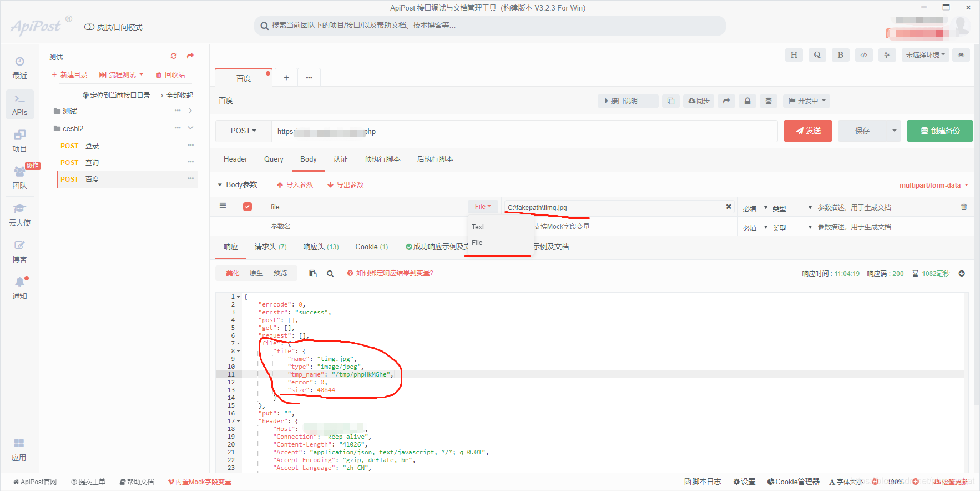Click the request URL input field
This screenshot has width=980, height=491.
tap(524, 131)
